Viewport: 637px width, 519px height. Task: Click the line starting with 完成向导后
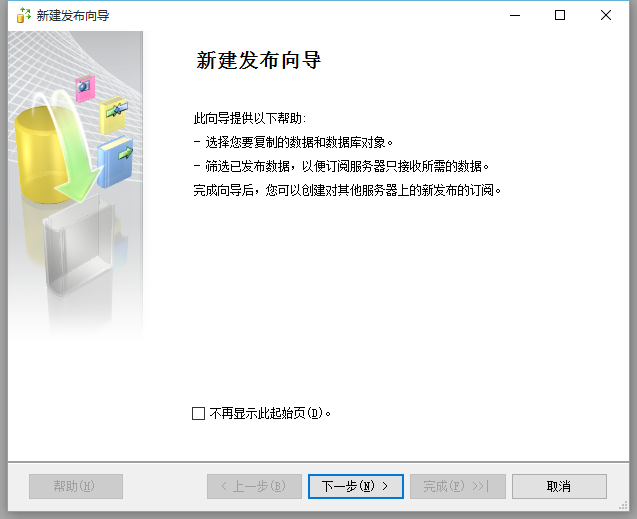click(347, 190)
